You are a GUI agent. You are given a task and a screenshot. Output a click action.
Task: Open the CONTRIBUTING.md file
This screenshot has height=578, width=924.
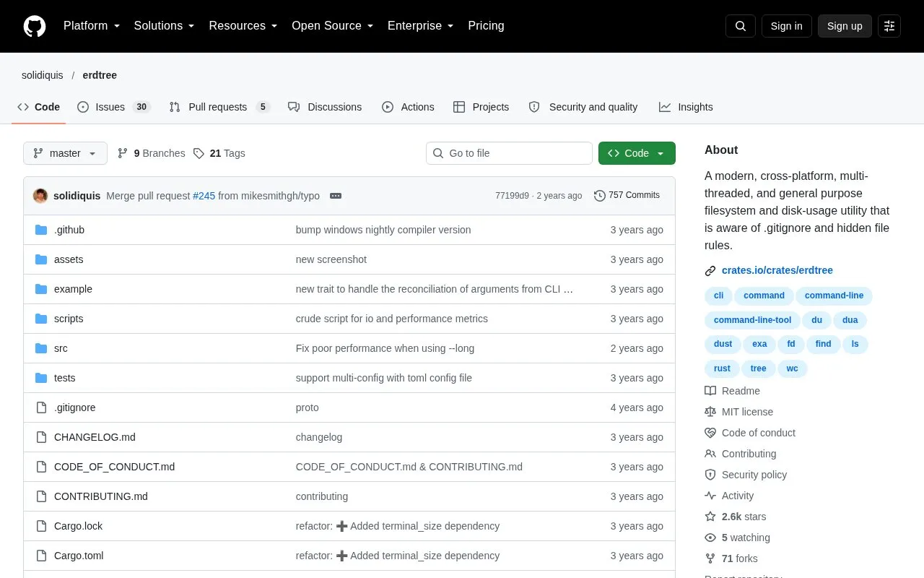pos(101,496)
